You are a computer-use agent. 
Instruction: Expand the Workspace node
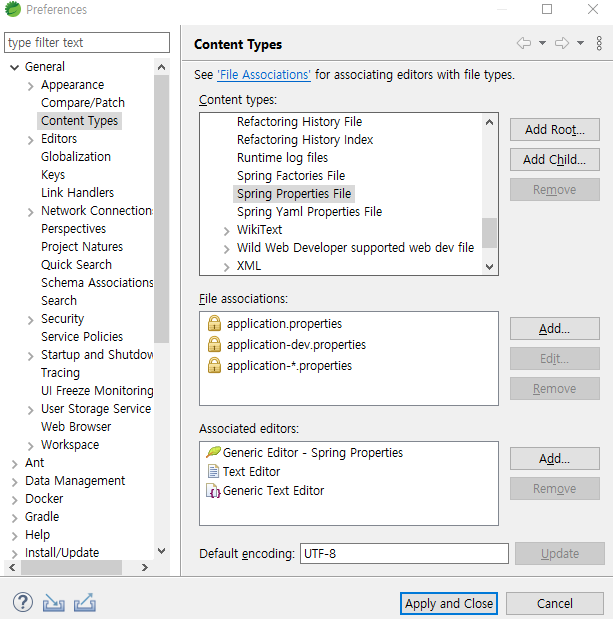coord(30,446)
